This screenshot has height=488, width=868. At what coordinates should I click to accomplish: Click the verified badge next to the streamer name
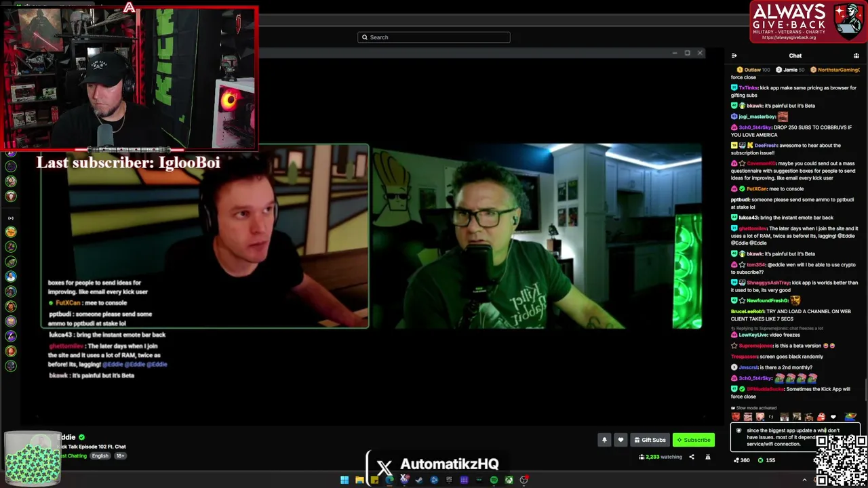click(82, 437)
